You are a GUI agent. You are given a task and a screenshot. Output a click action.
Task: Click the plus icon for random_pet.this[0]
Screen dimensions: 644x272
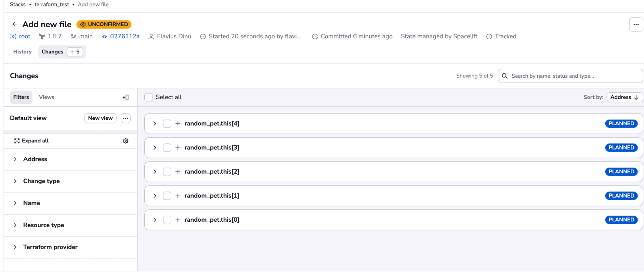pos(178,220)
